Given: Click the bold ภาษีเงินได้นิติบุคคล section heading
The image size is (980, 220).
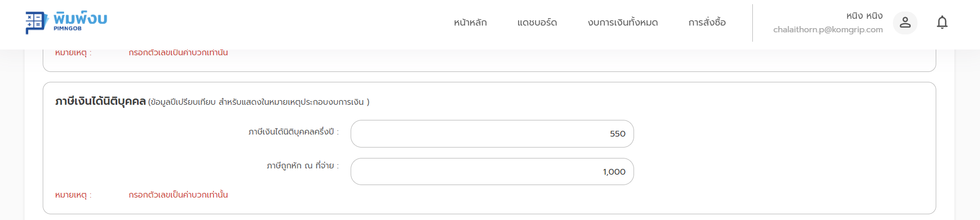Looking at the screenshot, I should point(101,101).
